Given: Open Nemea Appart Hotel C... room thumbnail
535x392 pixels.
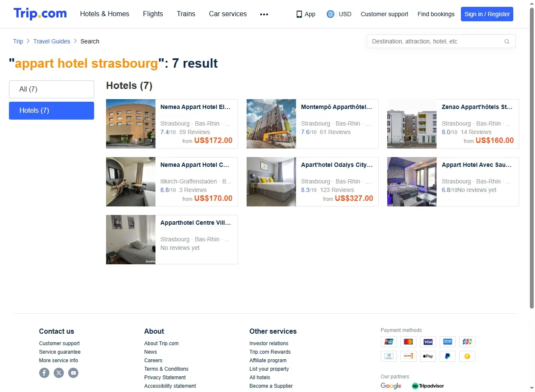Looking at the screenshot, I should click(x=131, y=182).
